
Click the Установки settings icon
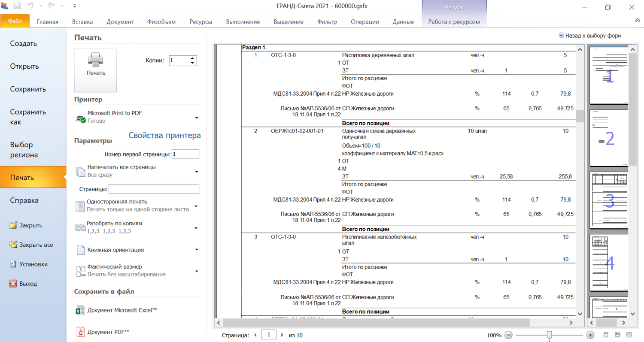click(x=13, y=264)
